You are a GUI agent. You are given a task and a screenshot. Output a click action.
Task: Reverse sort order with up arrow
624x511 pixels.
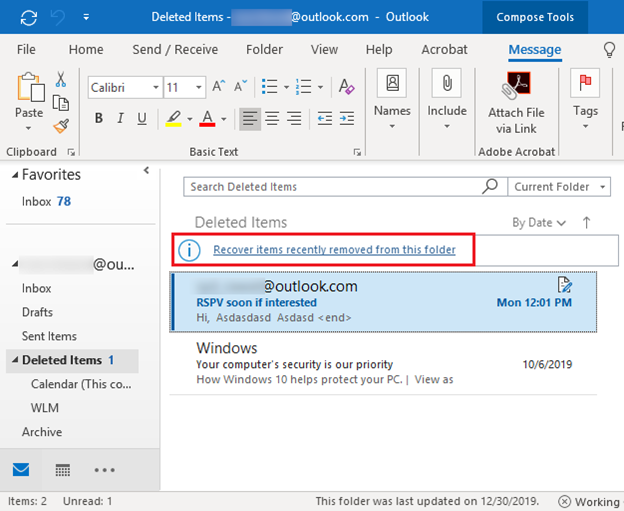[x=587, y=222]
